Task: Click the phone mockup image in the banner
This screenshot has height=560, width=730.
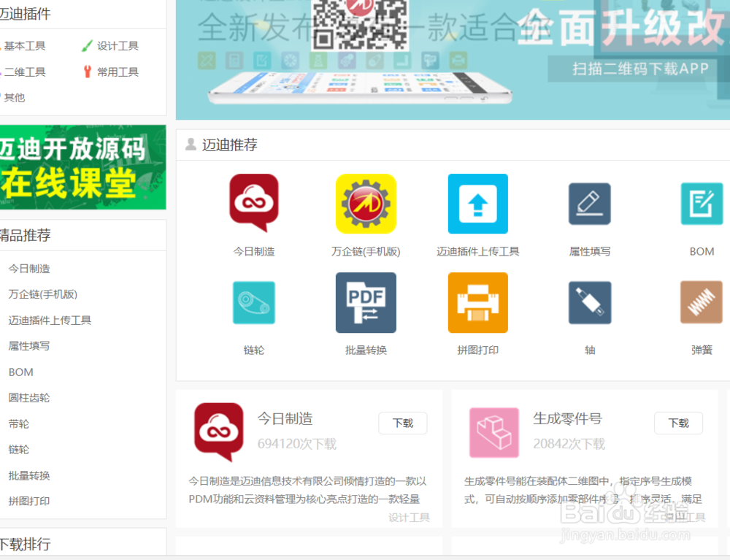Action: pyautogui.click(x=360, y=88)
